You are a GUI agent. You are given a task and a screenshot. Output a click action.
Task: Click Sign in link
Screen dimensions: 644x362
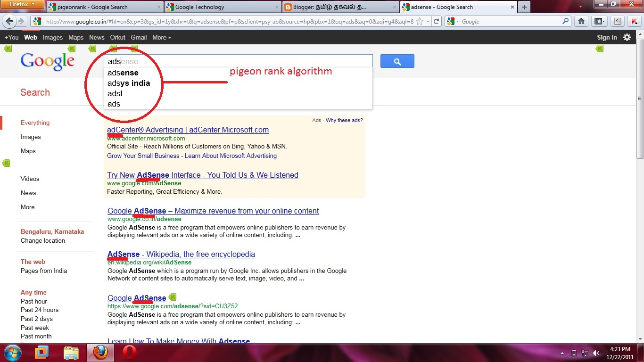tap(607, 37)
